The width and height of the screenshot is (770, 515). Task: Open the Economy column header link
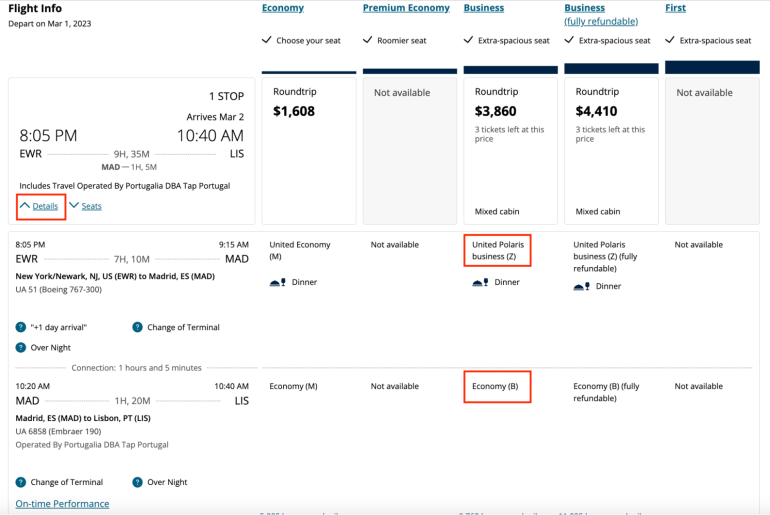pyautogui.click(x=283, y=8)
